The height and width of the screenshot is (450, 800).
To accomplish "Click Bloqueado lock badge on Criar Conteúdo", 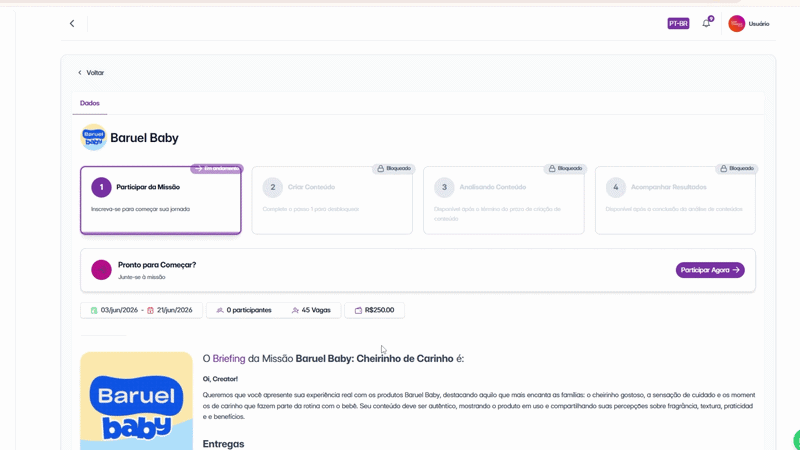I will pos(393,168).
